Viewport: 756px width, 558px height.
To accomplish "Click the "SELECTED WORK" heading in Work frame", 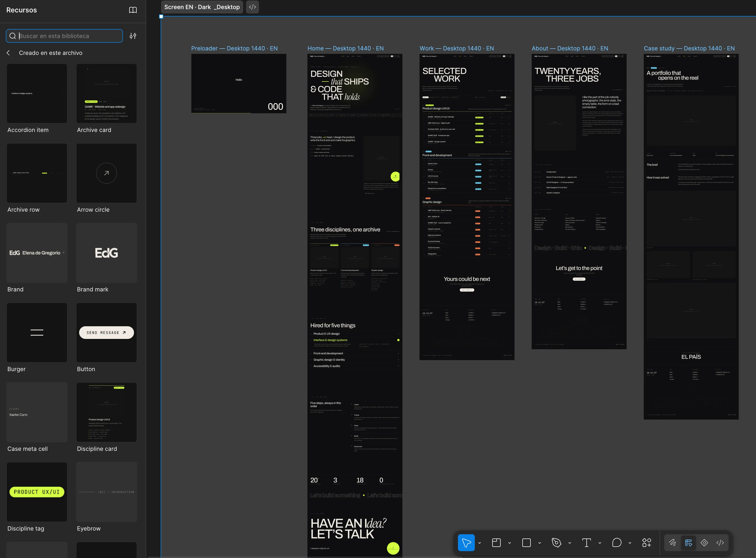I will (444, 75).
